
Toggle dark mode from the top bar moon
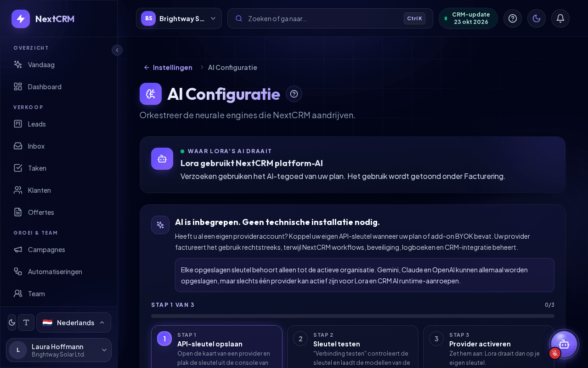click(537, 18)
